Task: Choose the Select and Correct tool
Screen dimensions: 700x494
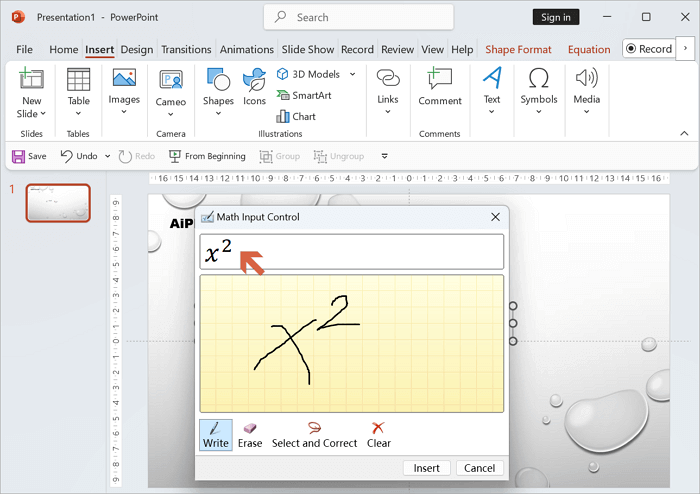Action: tap(314, 434)
